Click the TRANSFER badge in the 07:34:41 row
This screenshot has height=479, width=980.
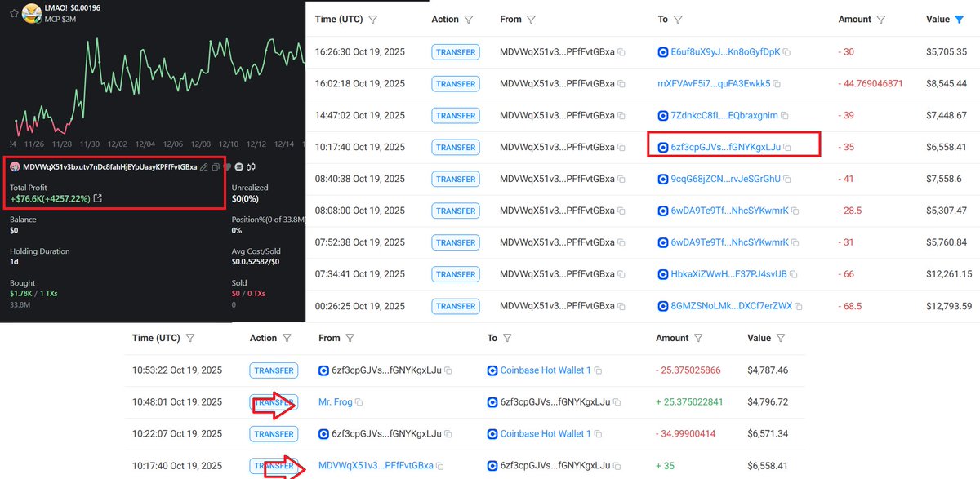coord(456,275)
